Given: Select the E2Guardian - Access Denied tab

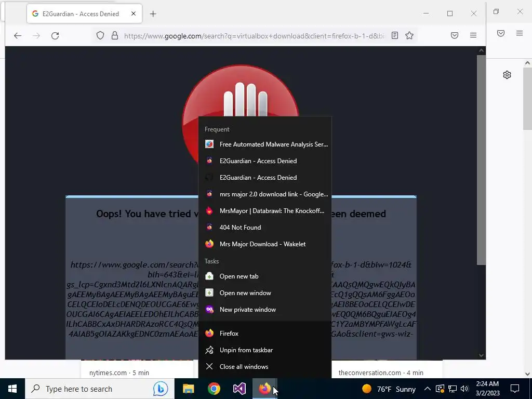Looking at the screenshot, I should tap(85, 14).
